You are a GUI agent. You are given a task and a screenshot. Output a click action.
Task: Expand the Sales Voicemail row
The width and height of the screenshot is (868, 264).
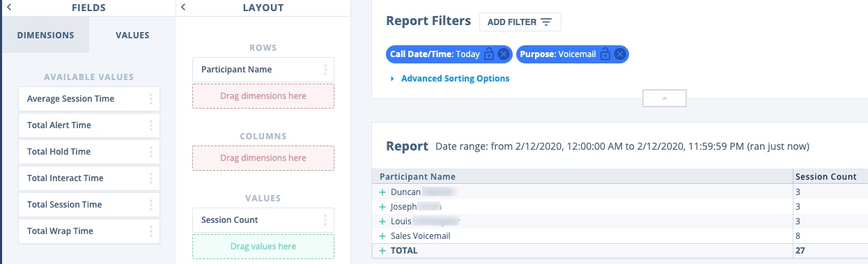(x=382, y=236)
